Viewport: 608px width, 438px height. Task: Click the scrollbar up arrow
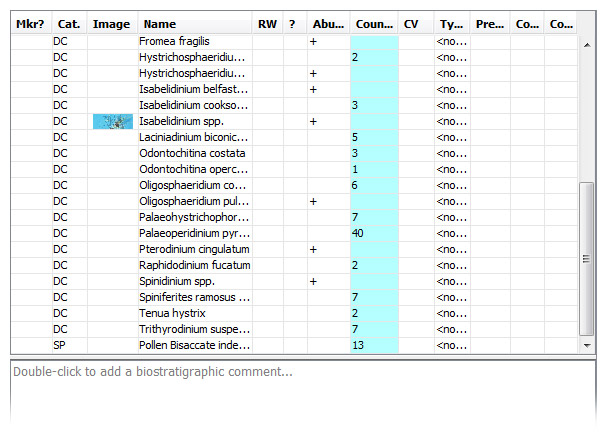coord(587,45)
